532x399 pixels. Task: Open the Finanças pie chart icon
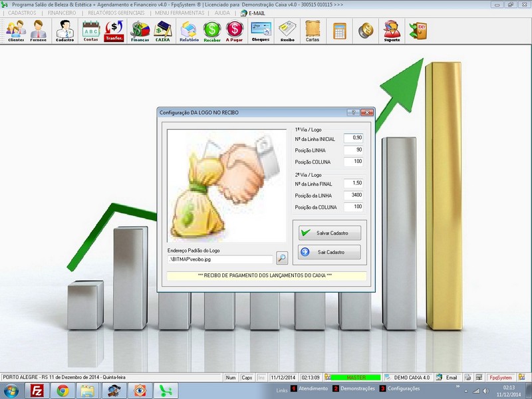click(140, 31)
